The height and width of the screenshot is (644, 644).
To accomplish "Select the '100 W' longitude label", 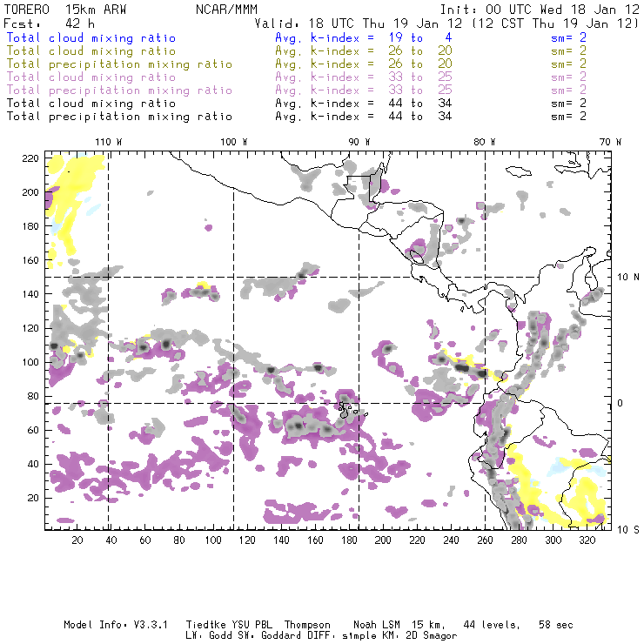I will pos(234,142).
